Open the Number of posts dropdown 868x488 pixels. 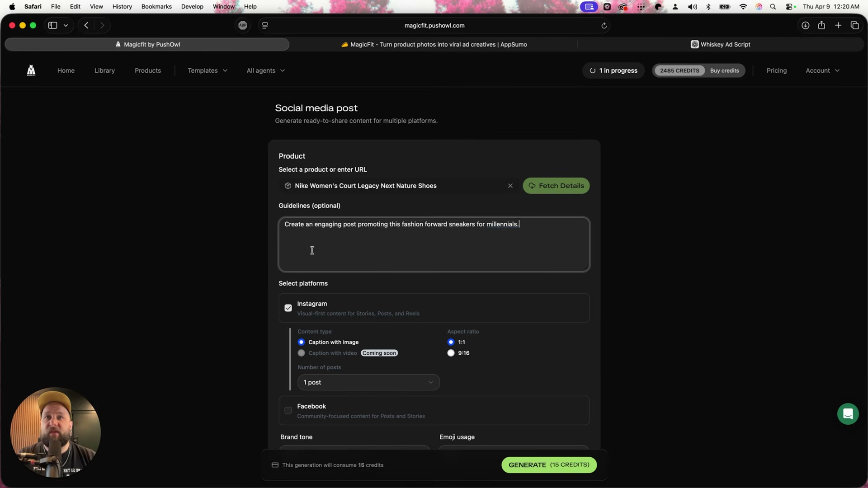[x=368, y=382]
